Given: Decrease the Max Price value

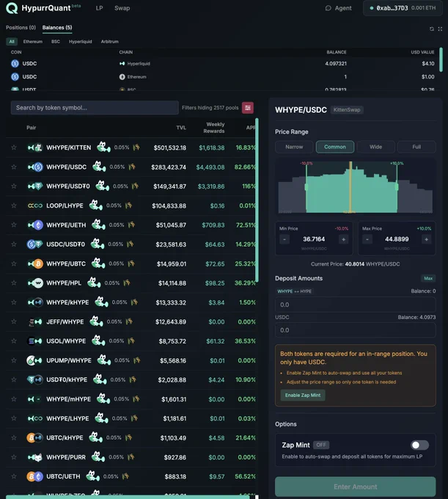Looking at the screenshot, I should [x=367, y=239].
